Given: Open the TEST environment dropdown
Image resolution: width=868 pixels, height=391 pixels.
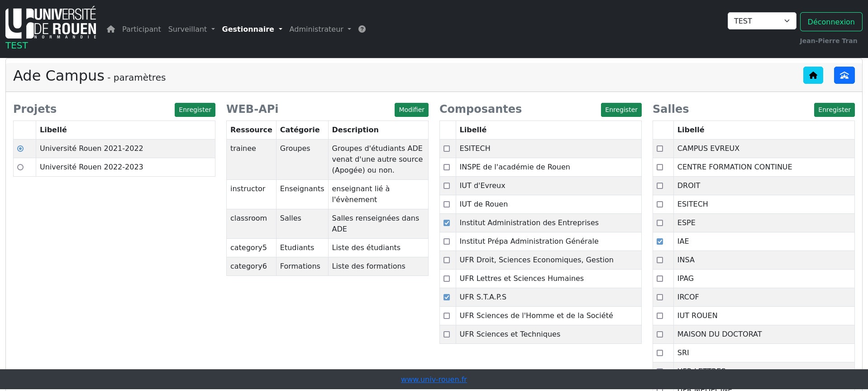Looking at the screenshot, I should [x=761, y=21].
